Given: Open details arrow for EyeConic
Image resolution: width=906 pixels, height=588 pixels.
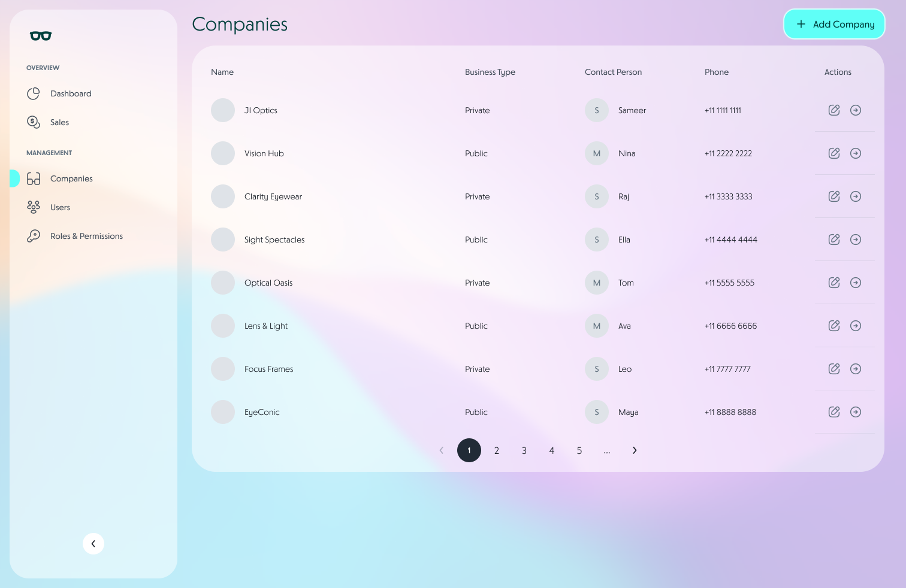Looking at the screenshot, I should [856, 412].
